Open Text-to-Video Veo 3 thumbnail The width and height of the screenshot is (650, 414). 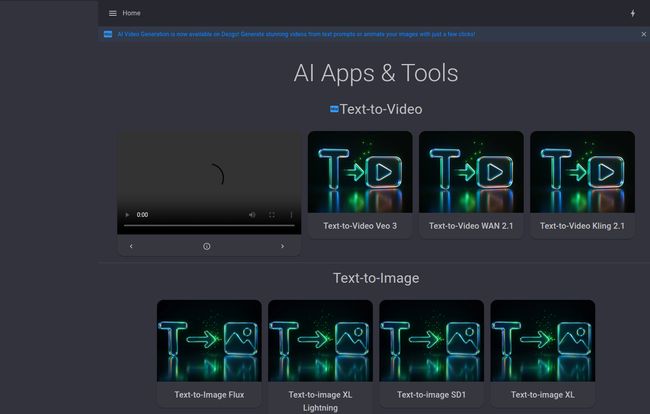tap(360, 172)
